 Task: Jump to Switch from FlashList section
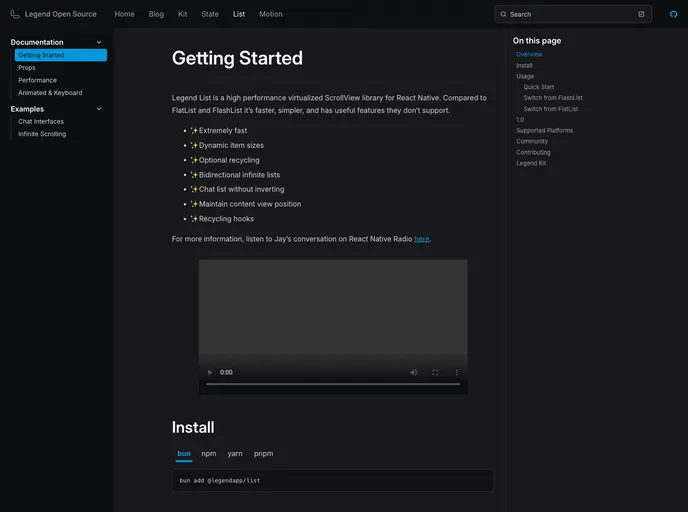click(x=553, y=98)
